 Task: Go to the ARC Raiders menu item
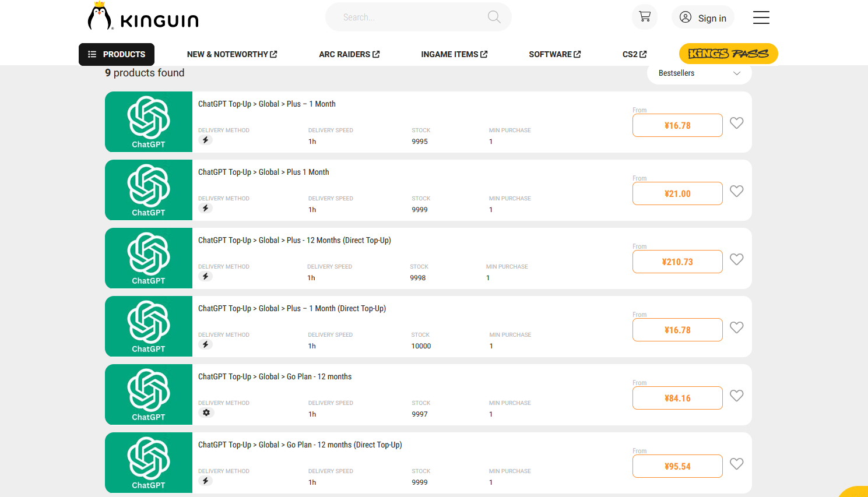[349, 54]
